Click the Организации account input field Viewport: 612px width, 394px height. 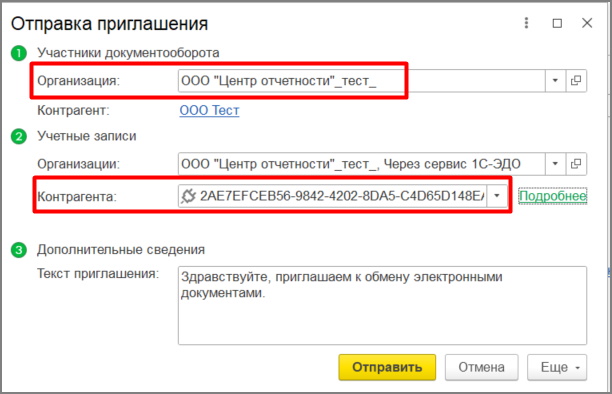361,164
